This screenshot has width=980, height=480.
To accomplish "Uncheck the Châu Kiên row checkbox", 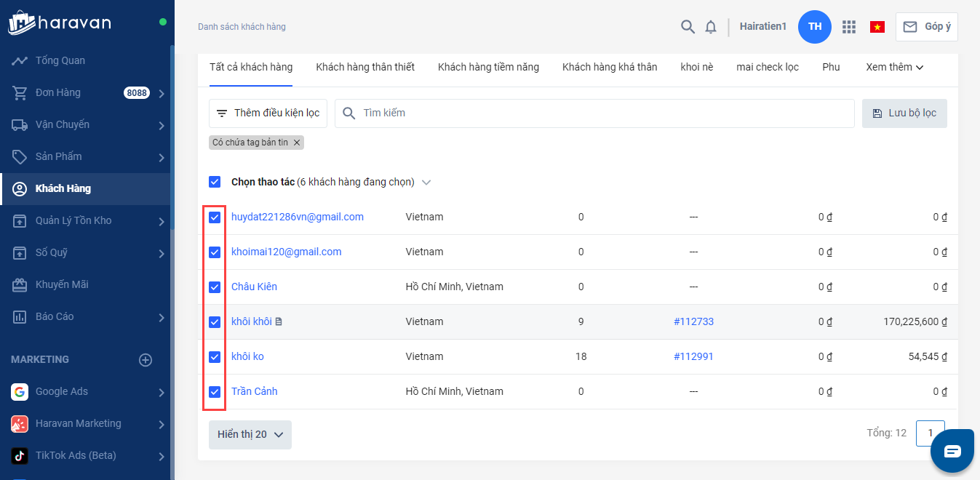I will point(215,287).
